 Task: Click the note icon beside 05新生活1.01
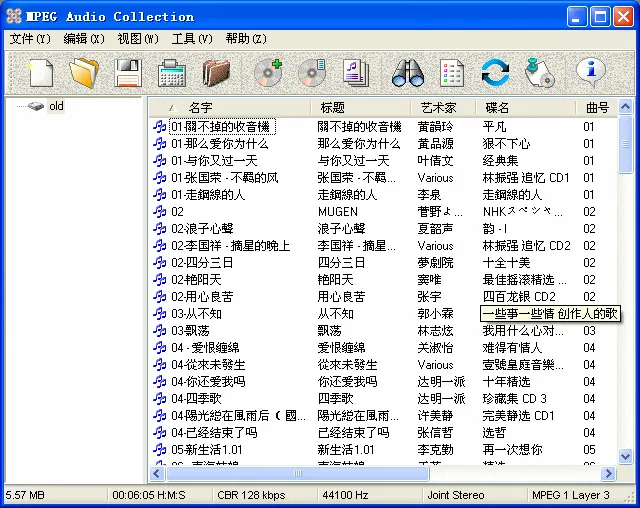click(159, 449)
